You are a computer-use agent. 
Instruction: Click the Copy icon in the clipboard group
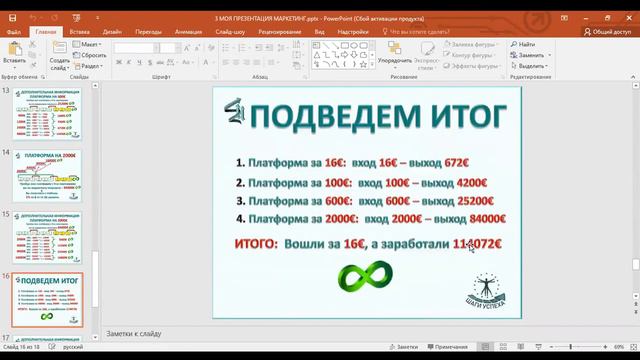pos(33,55)
